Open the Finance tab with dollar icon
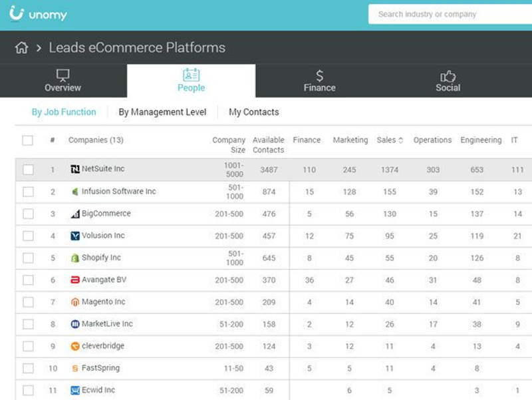This screenshot has width=532, height=400. coord(320,81)
